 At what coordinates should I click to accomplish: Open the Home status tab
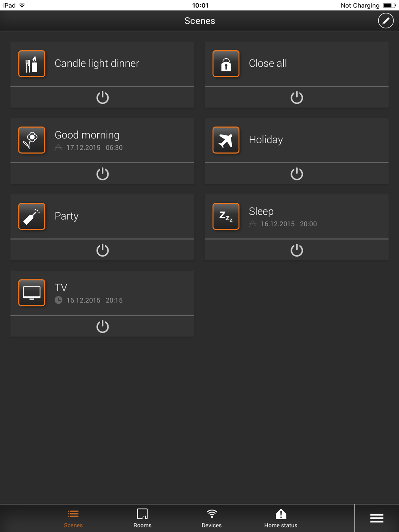281,518
